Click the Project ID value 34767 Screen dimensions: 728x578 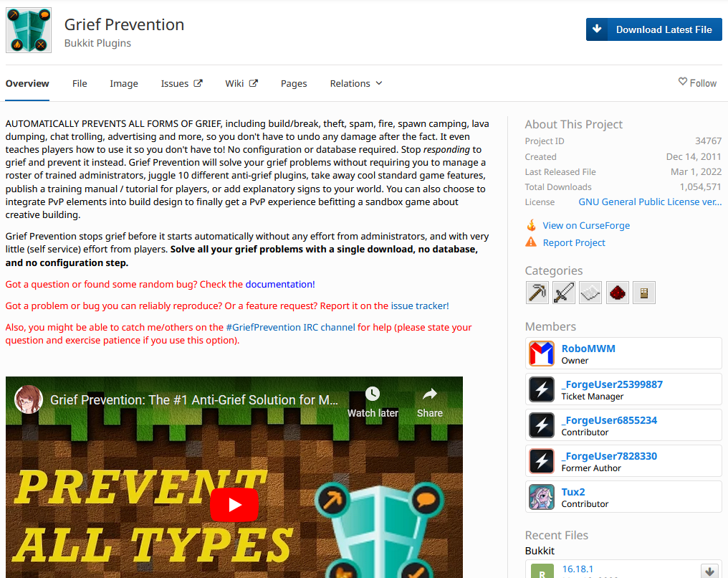point(708,141)
